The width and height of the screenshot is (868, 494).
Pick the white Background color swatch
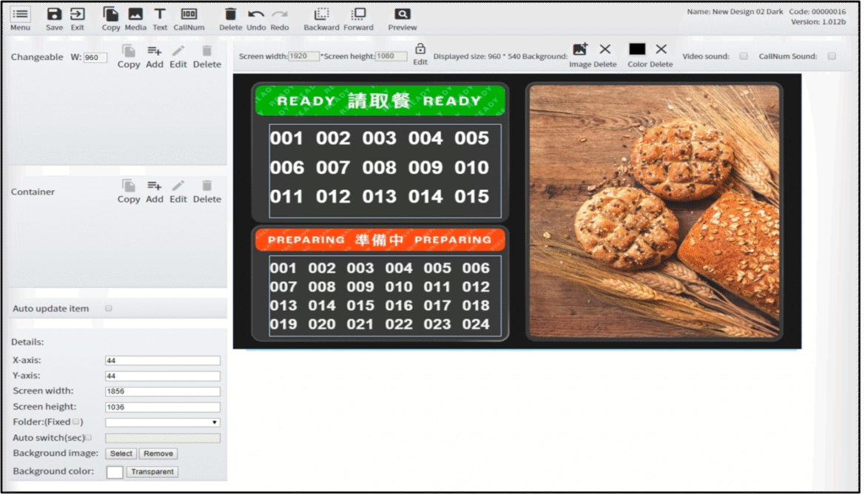(115, 472)
